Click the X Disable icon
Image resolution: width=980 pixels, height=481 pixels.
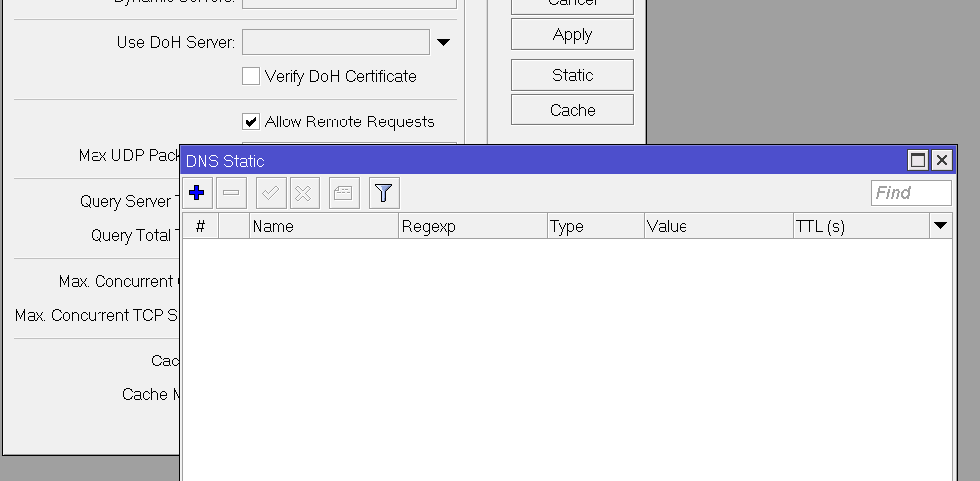[x=304, y=193]
